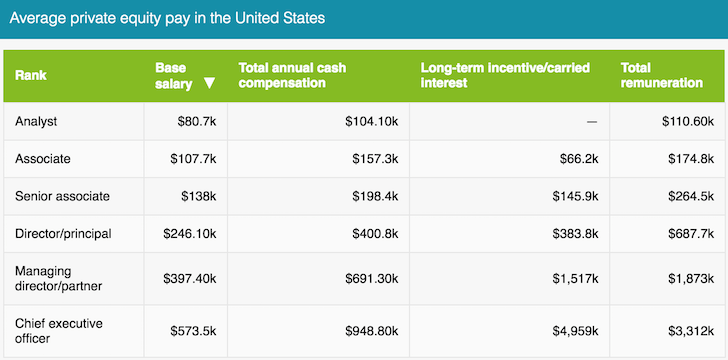Select the Chief executive officer row label

(x=58, y=331)
